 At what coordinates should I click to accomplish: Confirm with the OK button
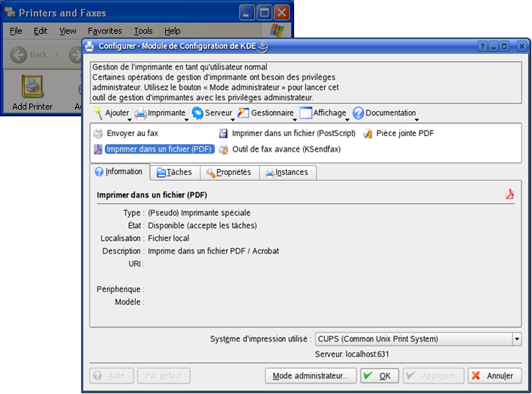(x=380, y=376)
